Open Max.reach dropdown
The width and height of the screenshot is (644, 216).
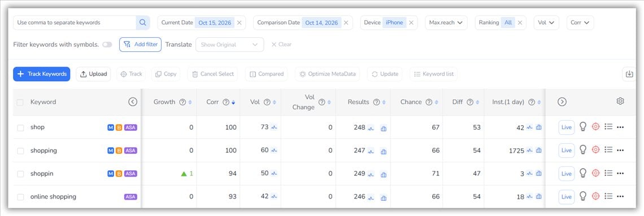point(446,23)
